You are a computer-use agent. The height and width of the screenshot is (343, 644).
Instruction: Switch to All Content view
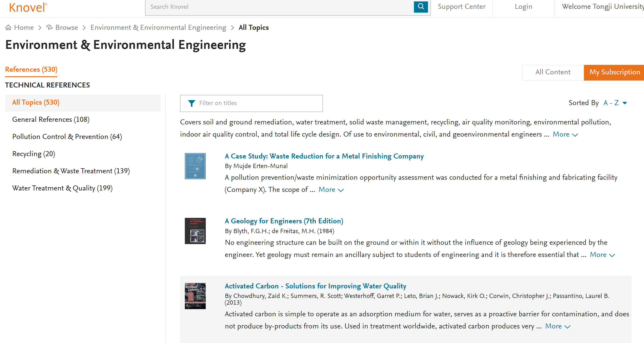pyautogui.click(x=553, y=72)
